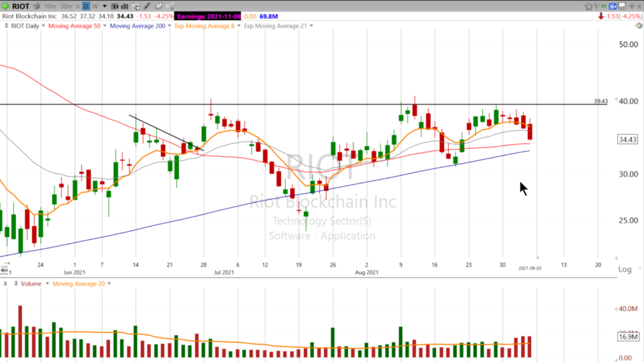
Task: Click the RIOT ticker symbol field
Action: (x=21, y=6)
